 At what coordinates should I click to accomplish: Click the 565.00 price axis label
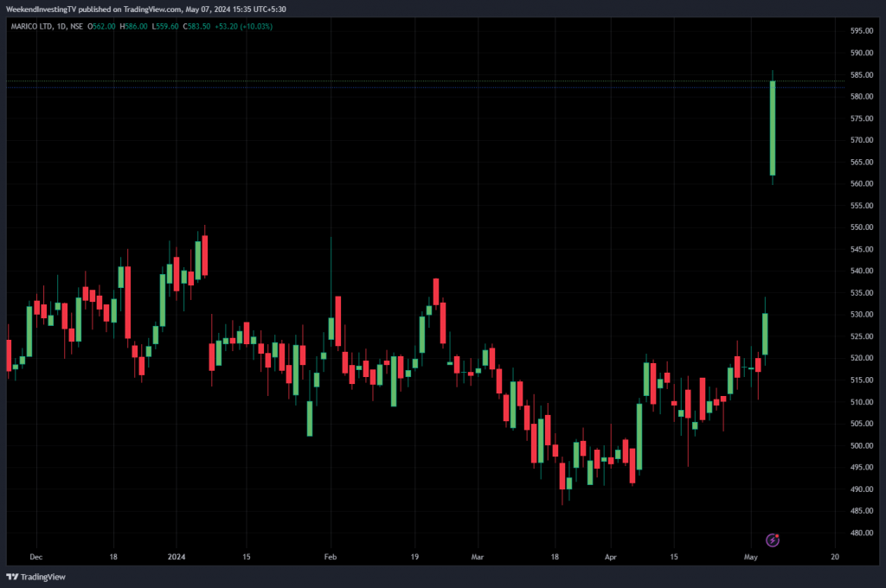click(x=861, y=162)
